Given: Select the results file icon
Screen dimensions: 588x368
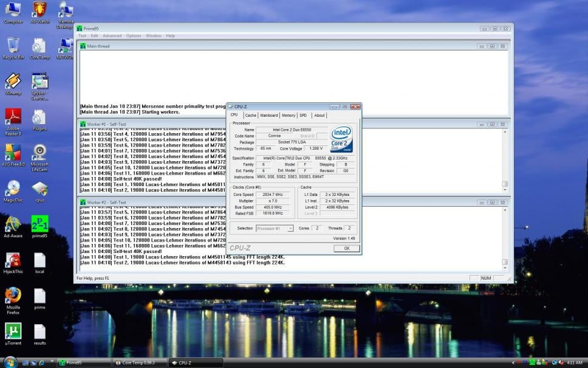Looking at the screenshot, I should point(39,334).
